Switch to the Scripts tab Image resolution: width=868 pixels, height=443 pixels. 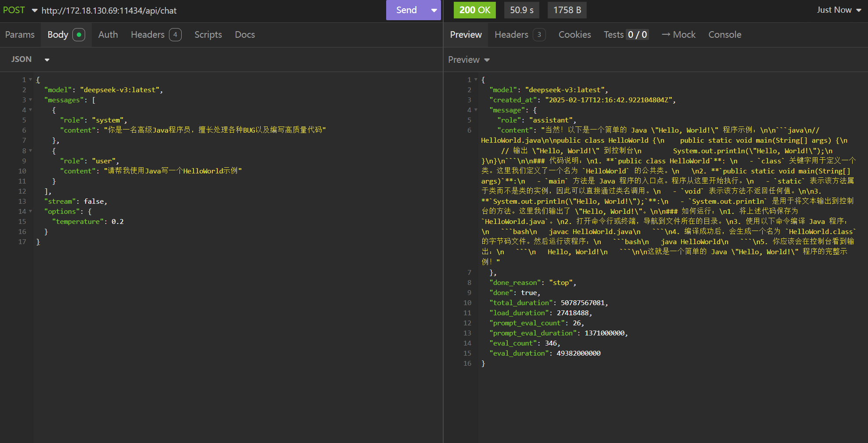208,35
